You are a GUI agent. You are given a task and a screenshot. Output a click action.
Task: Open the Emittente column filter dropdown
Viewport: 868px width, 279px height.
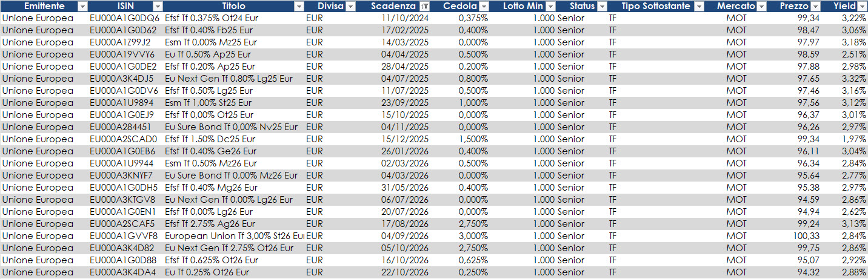pos(83,6)
